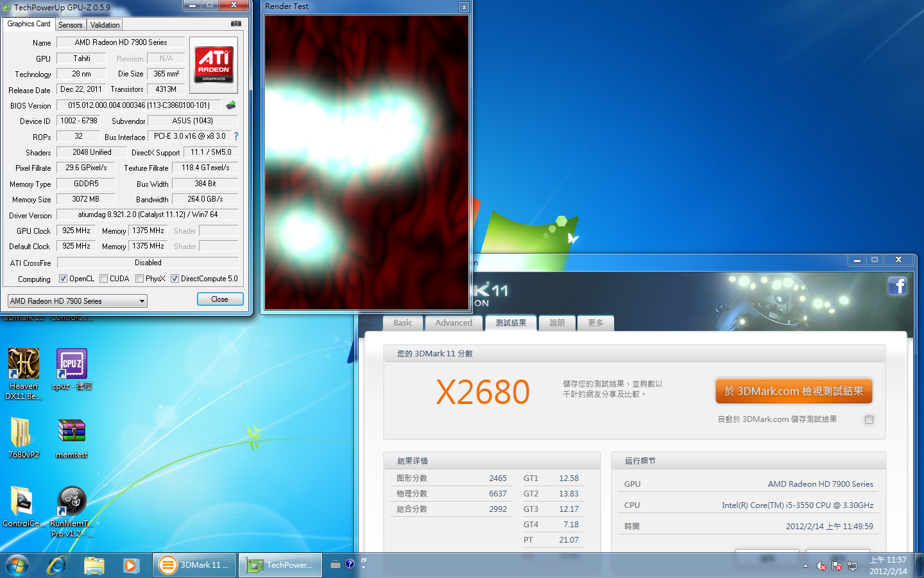Switch to the Graphics Card tab
This screenshot has height=578, width=924.
click(x=29, y=24)
